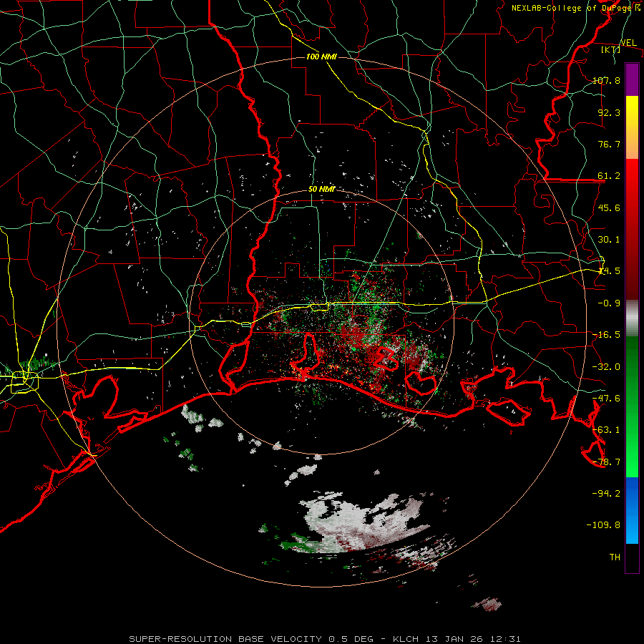This screenshot has height=644, width=644.
Task: Select the -94.2 scale value
Action: 606,493
